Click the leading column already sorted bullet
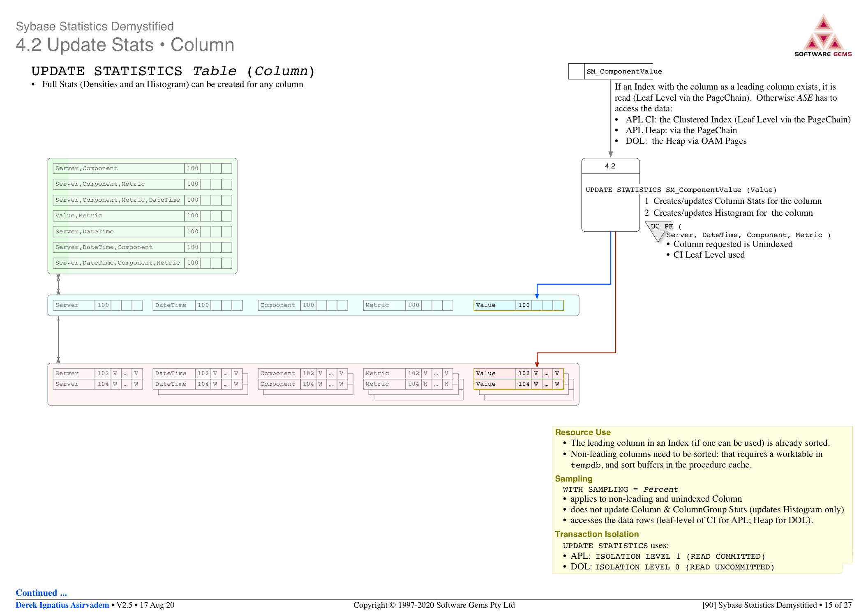The height and width of the screenshot is (613, 868). click(697, 443)
